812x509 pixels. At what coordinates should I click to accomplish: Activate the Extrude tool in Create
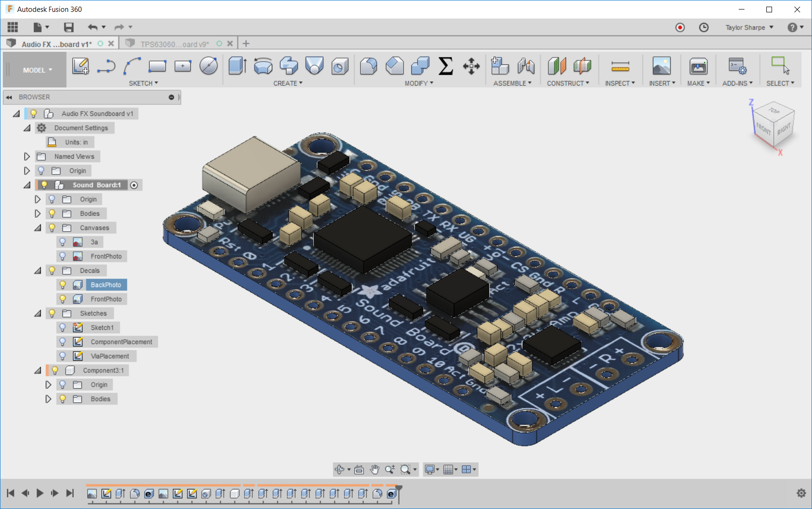click(x=236, y=67)
